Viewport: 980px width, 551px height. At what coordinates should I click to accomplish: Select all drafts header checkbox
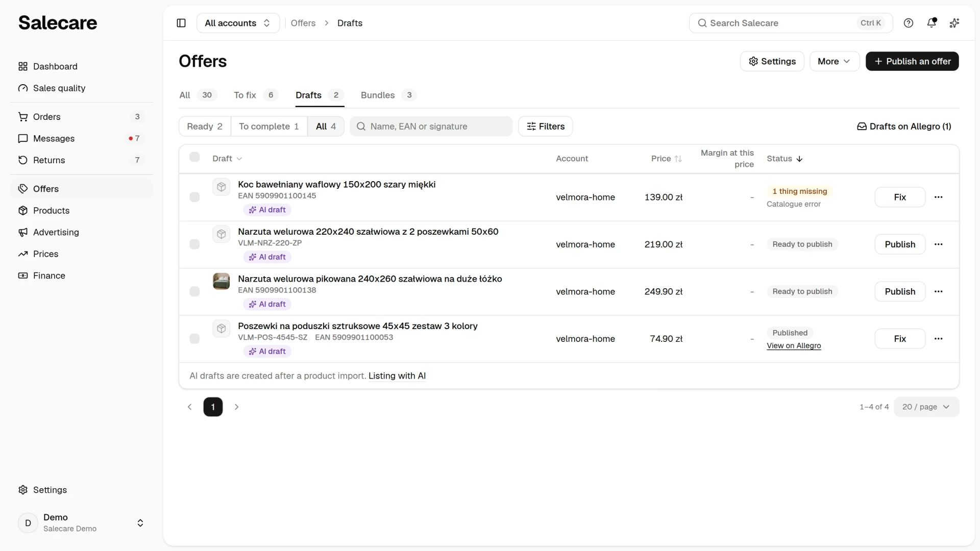point(194,157)
